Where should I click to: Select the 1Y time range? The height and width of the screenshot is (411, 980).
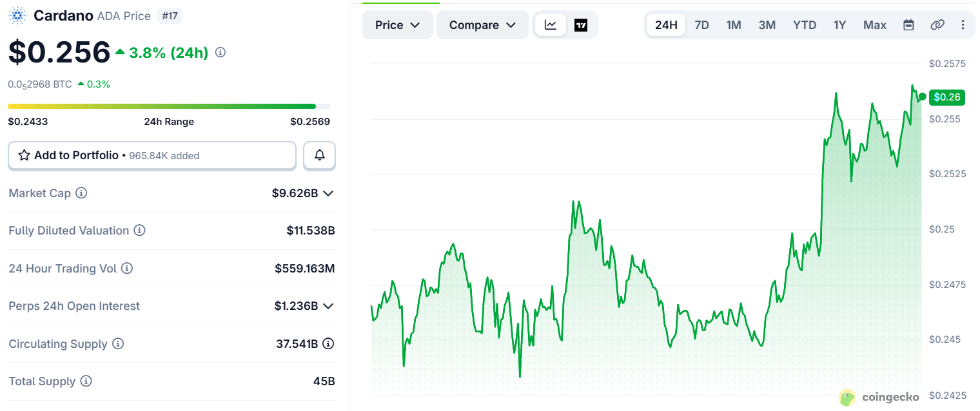[839, 25]
